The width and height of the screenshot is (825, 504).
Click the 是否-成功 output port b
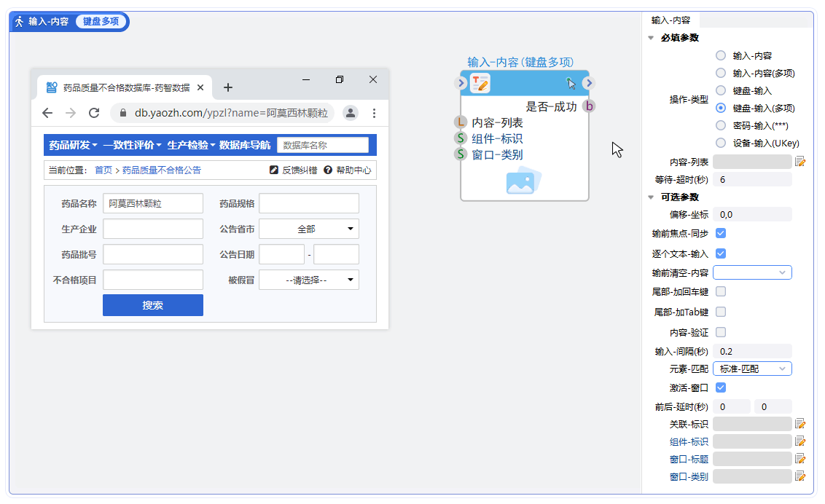589,106
